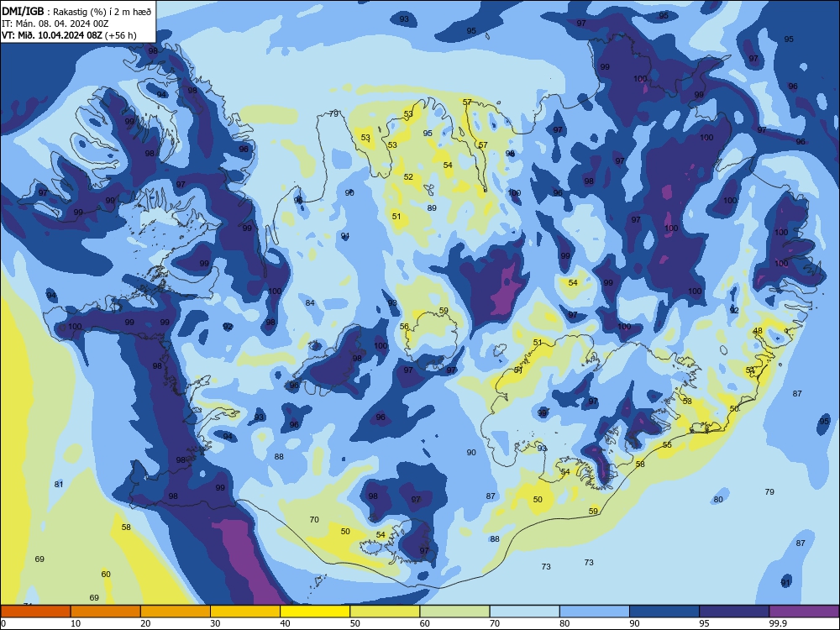Screen dimensions: 840x630
Task: Click the 70–80 lightest blue legend swatch
Action: pyautogui.click(x=524, y=612)
